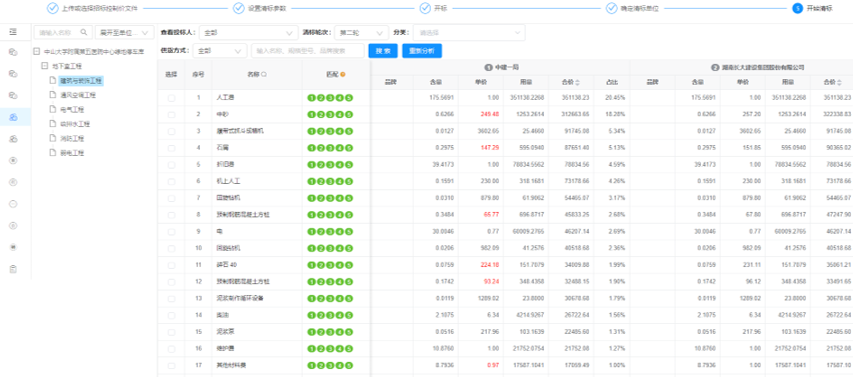Go to step label 确定清标单位
The image size is (853, 377).
click(x=640, y=9)
